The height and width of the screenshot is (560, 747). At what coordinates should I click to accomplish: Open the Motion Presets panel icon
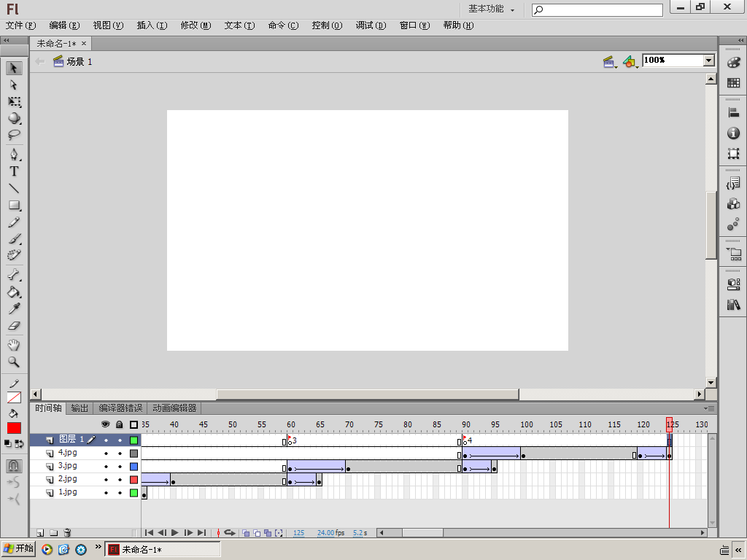[734, 225]
